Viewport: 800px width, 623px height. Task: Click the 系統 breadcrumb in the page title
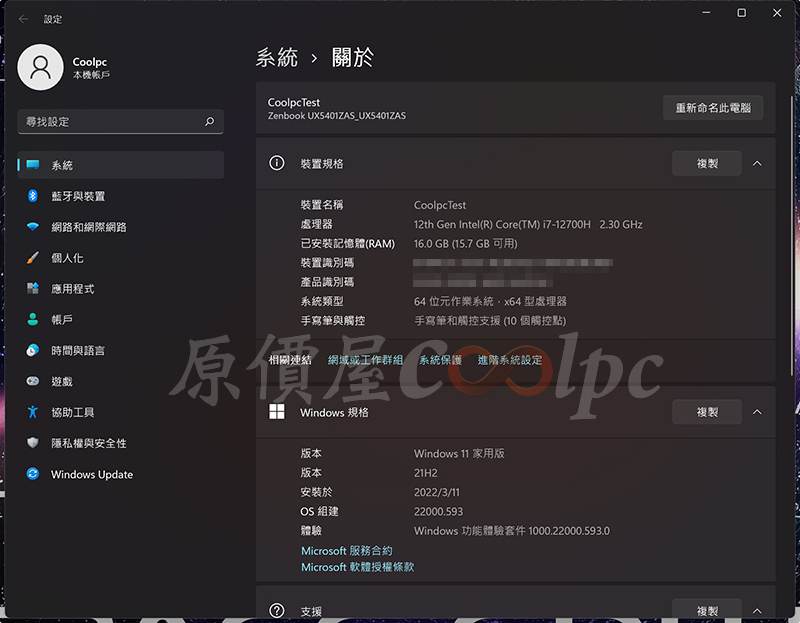pos(277,57)
